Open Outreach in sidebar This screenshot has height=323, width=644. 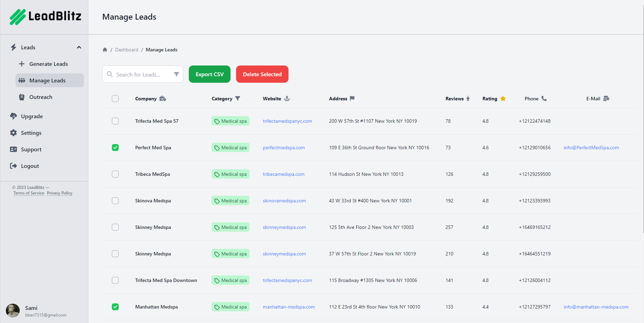(x=50, y=97)
